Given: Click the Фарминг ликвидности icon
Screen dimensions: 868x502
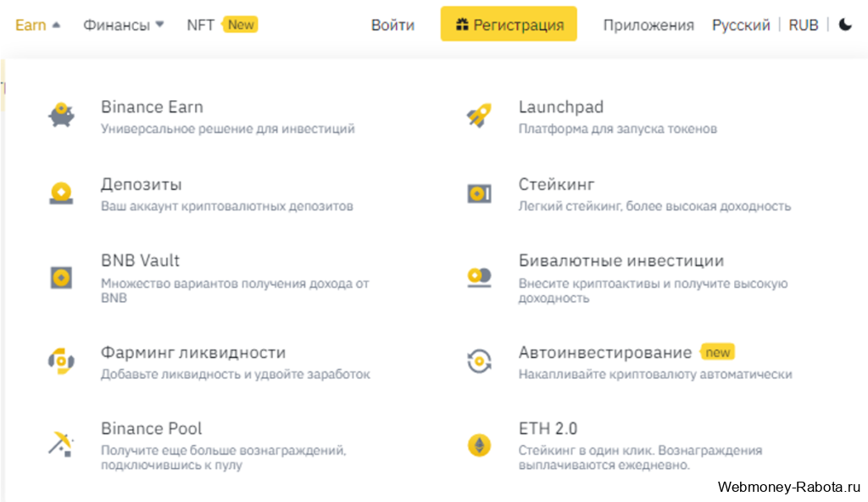Looking at the screenshot, I should point(61,361).
